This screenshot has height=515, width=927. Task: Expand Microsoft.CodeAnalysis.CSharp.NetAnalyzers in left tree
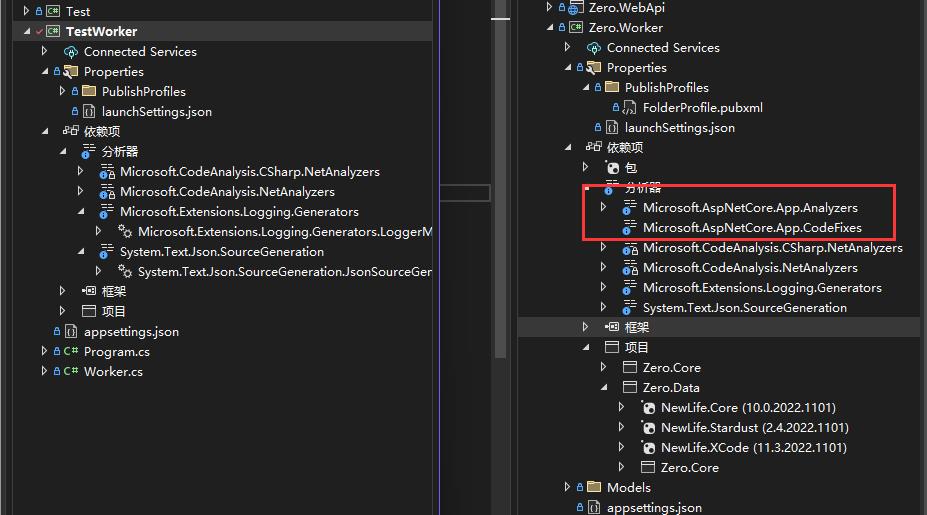click(80, 171)
